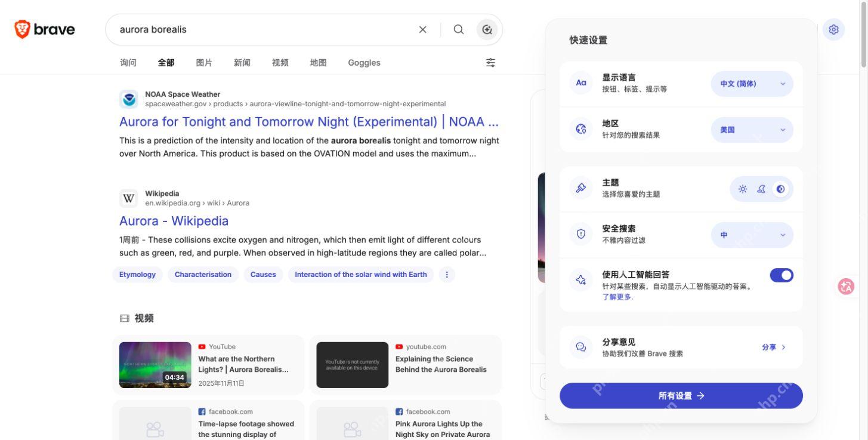The image size is (868, 440).
Task: Click the Characterisation section chip
Action: click(203, 275)
